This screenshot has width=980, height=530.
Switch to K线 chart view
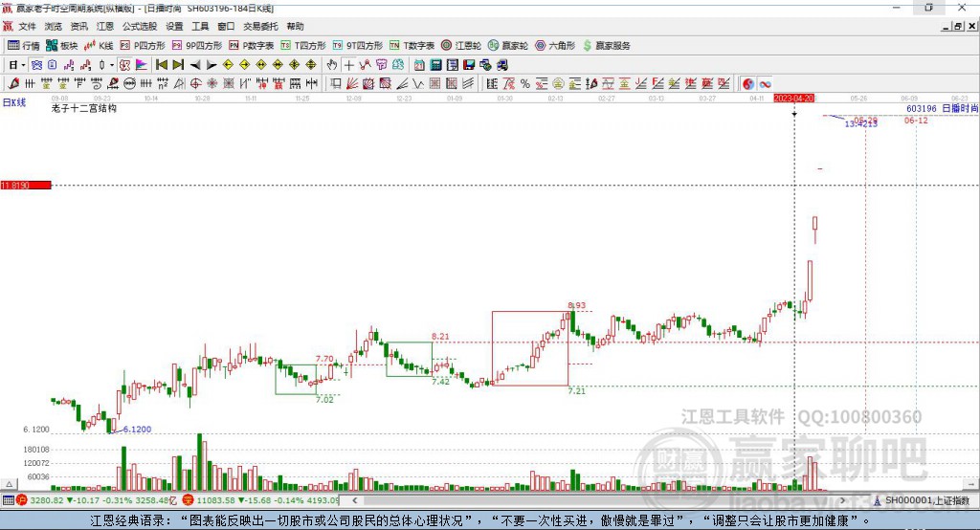pos(99,46)
